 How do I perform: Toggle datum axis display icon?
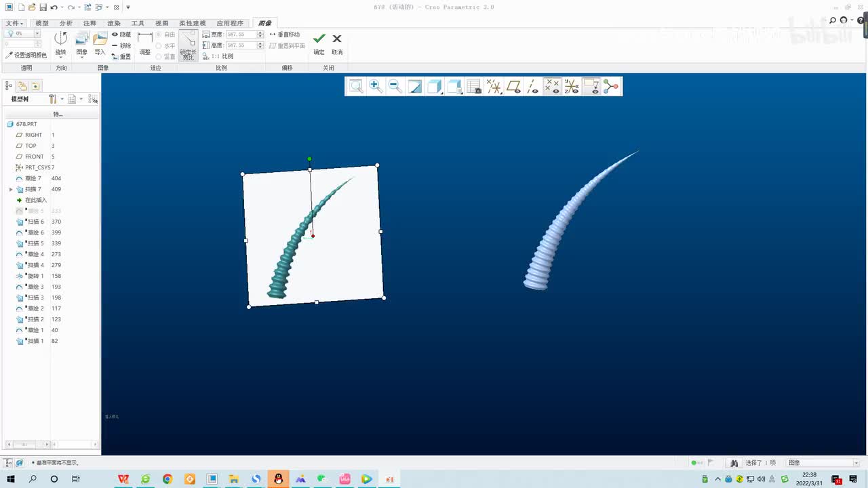pyautogui.click(x=533, y=86)
